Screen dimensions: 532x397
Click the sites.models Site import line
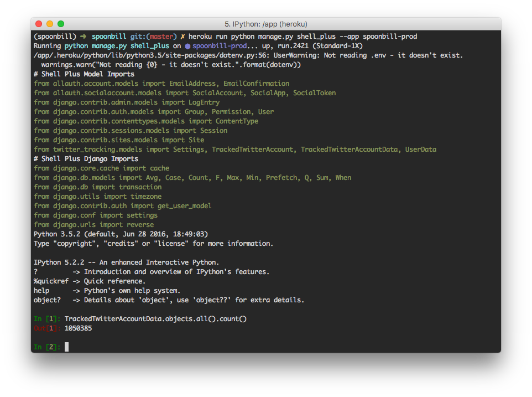point(119,140)
